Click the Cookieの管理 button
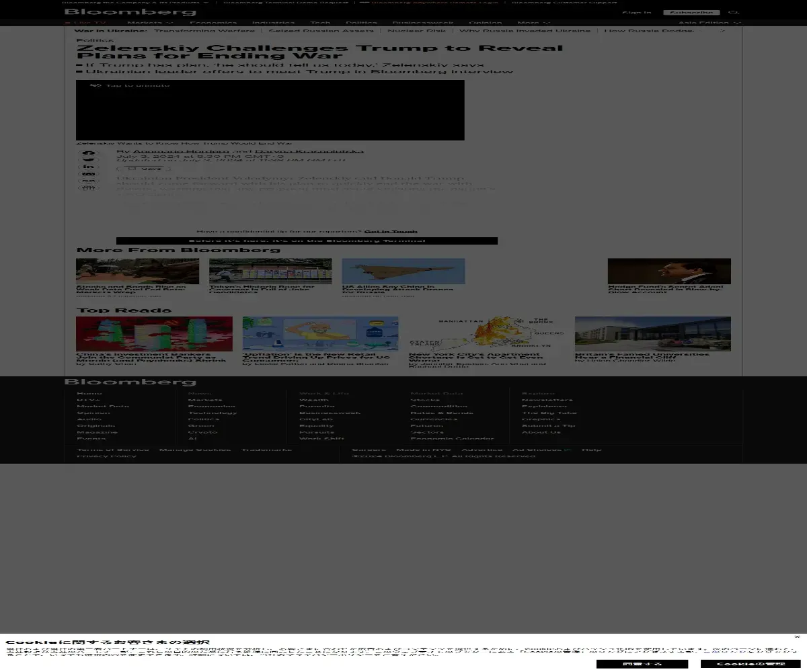Viewport: 807px width, 672px height. click(750, 664)
